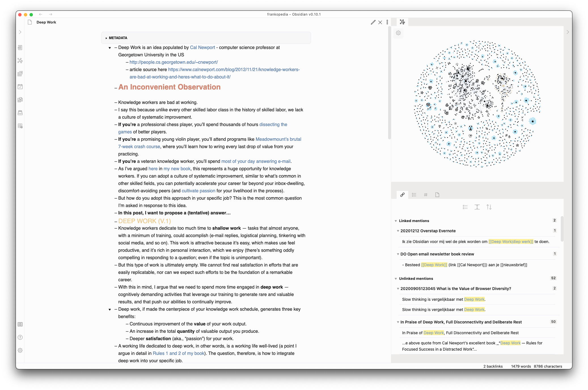Navigate back with the left arrow
The height and width of the screenshot is (390, 588).
tap(41, 14)
